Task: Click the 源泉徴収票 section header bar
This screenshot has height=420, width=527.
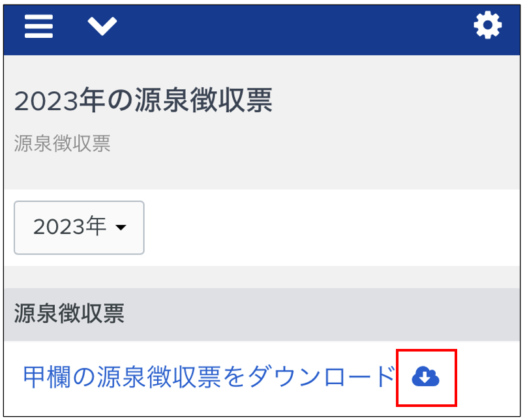Action: pos(262,314)
